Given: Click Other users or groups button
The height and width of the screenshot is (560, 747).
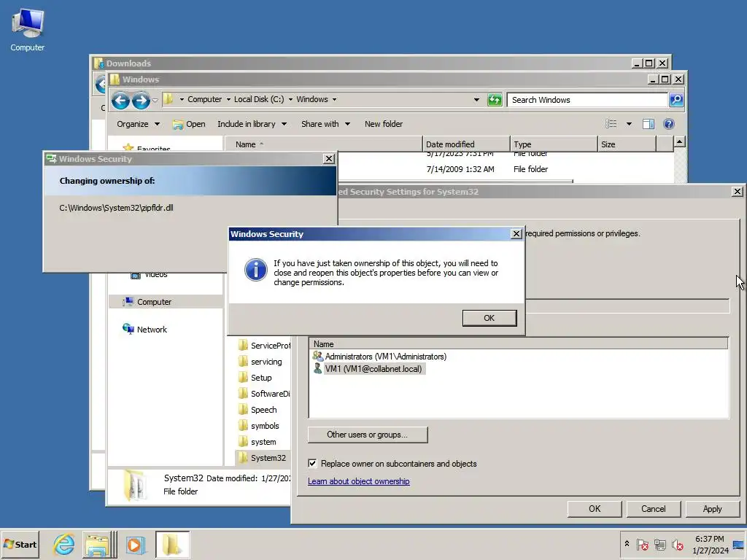Looking at the screenshot, I should [x=368, y=435].
